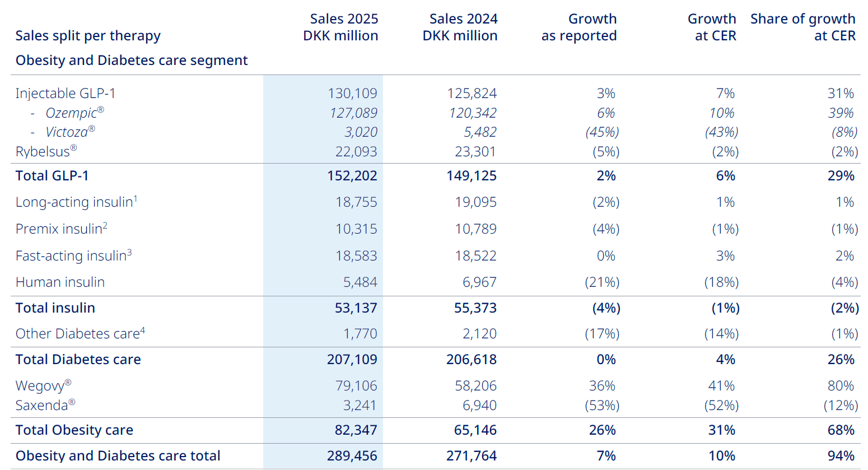Click Ozempic 2025 sales value 127,089

coord(353,113)
